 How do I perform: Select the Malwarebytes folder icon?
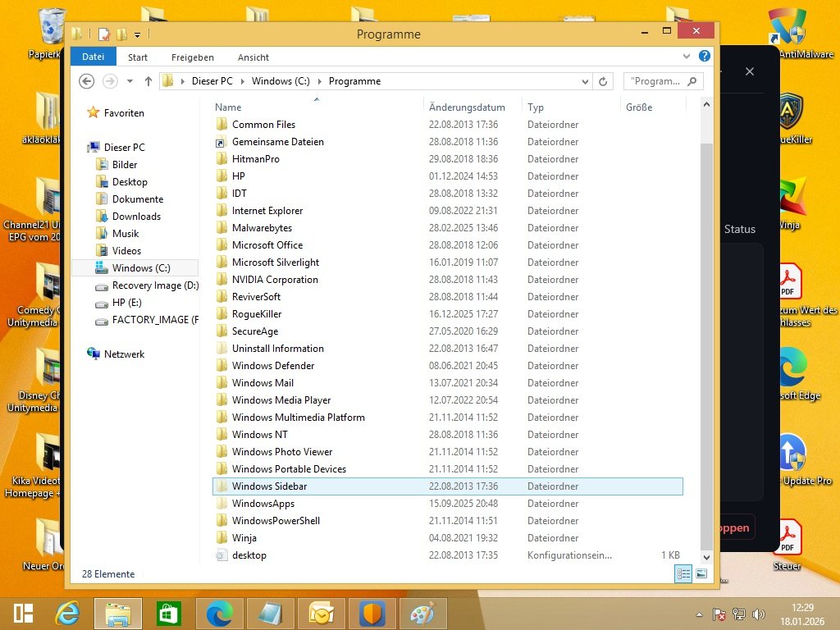(221, 228)
